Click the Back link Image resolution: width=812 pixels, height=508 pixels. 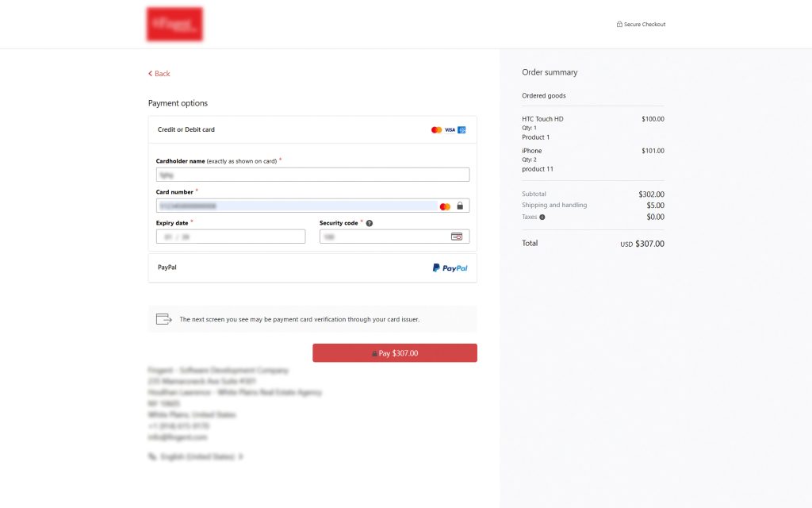tap(158, 73)
